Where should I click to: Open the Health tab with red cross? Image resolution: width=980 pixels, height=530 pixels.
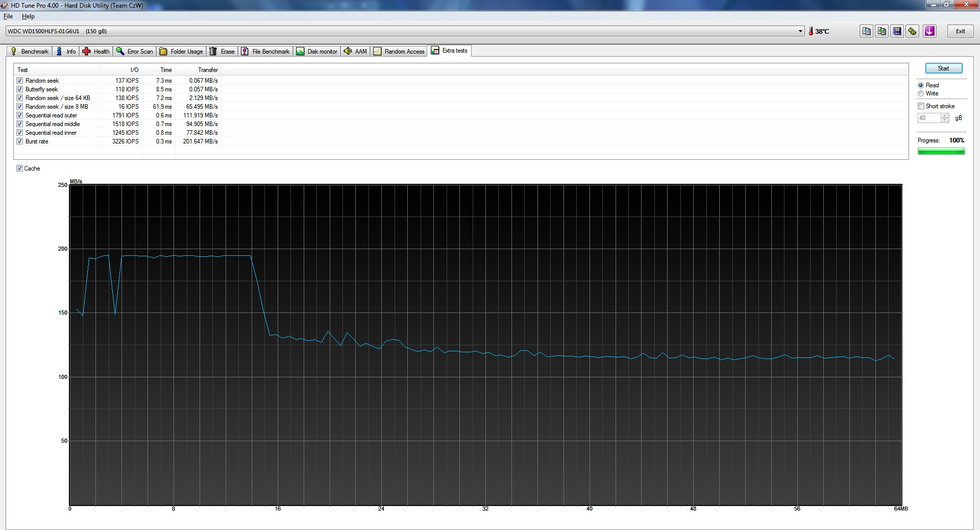pyautogui.click(x=96, y=52)
